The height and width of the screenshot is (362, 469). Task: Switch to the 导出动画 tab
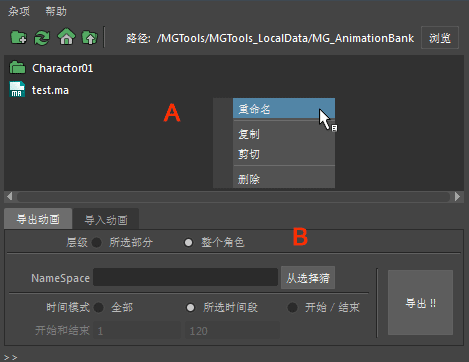[x=38, y=219]
